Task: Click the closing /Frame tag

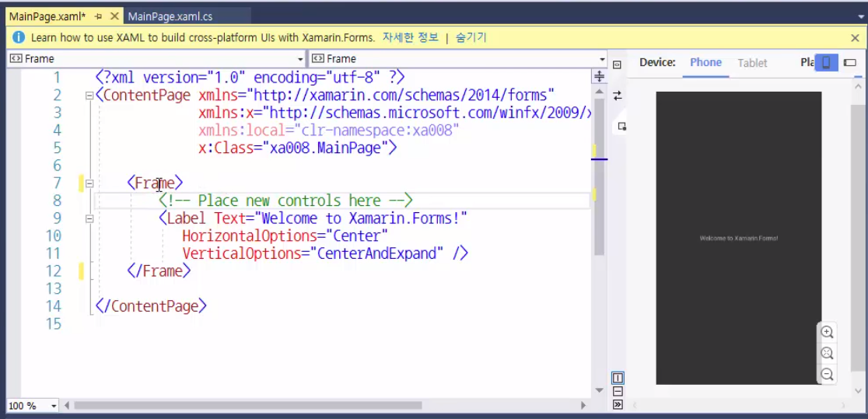Action: (159, 271)
